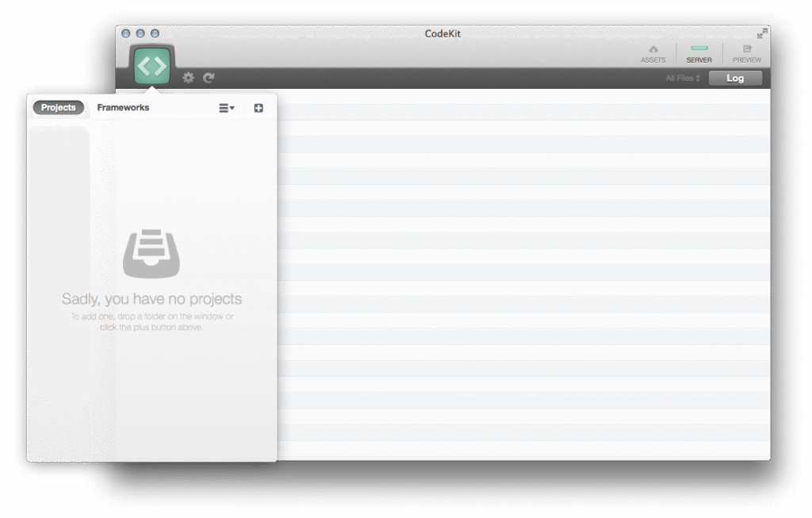812x518 pixels.
Task: Expand the project list options menu
Action: tap(227, 108)
